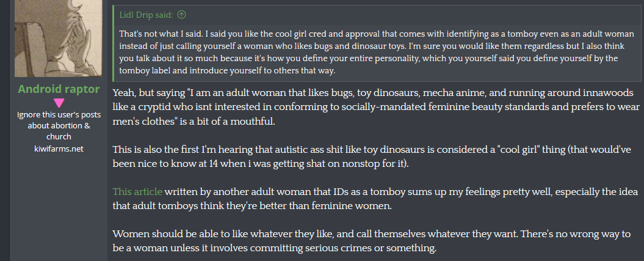Click the up-arrow icon beside the quote header
644x261 pixels.
click(x=182, y=15)
